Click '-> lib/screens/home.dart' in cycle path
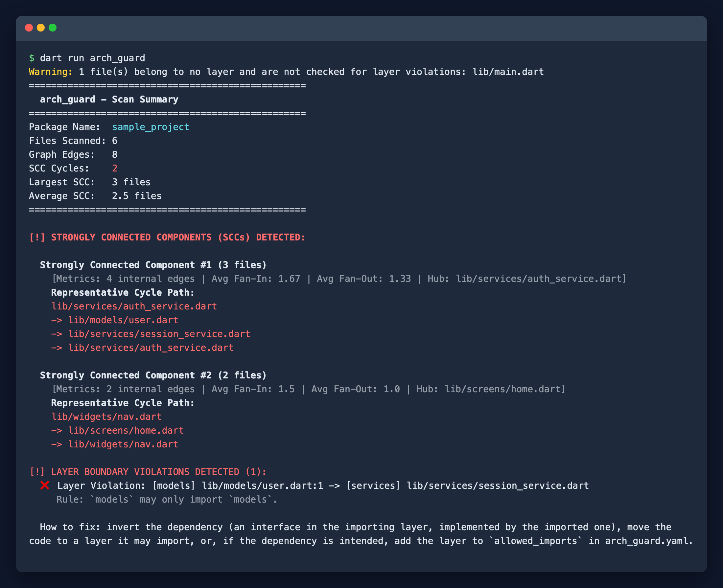The height and width of the screenshot is (588, 723). pos(117,431)
